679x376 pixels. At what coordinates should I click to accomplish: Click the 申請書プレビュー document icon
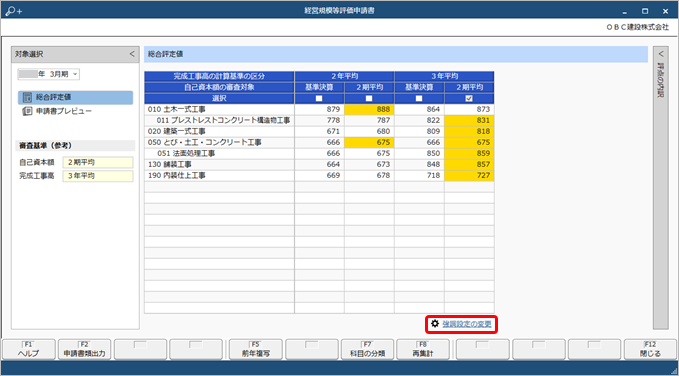(x=27, y=111)
